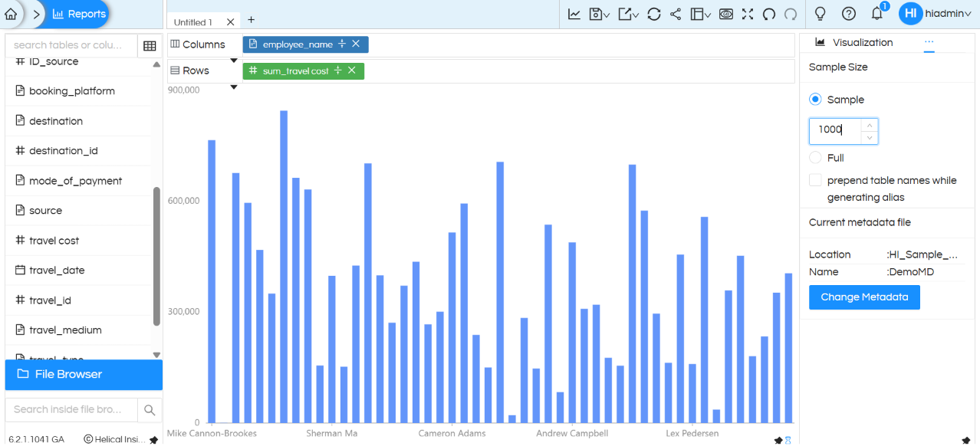Click scroll up arrow of field list
The width and height of the screenshot is (980, 446).
point(157,64)
